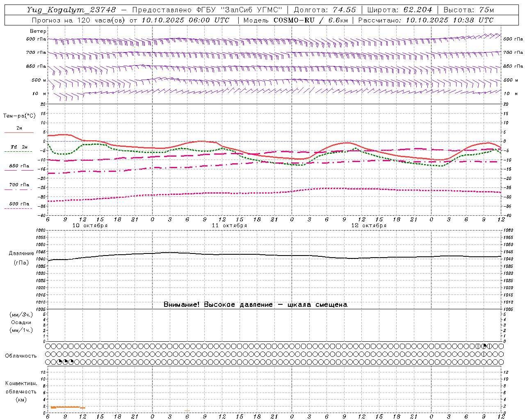Click the right-side 700 гПа wind label
The width and height of the screenshot is (525, 420).
[x=513, y=52]
